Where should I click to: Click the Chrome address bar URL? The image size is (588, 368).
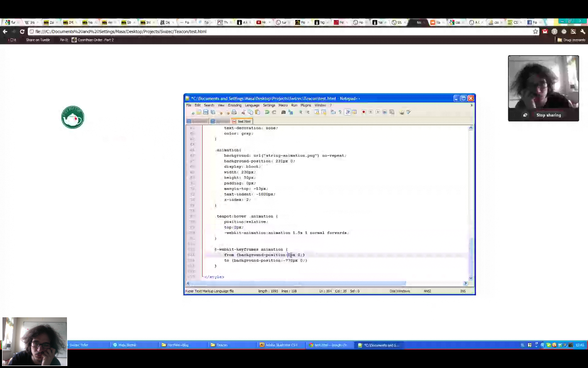(x=121, y=31)
